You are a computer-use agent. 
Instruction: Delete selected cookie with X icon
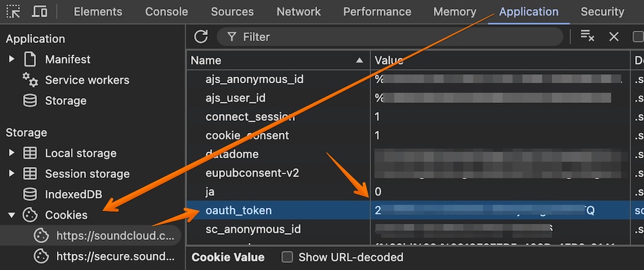(614, 36)
